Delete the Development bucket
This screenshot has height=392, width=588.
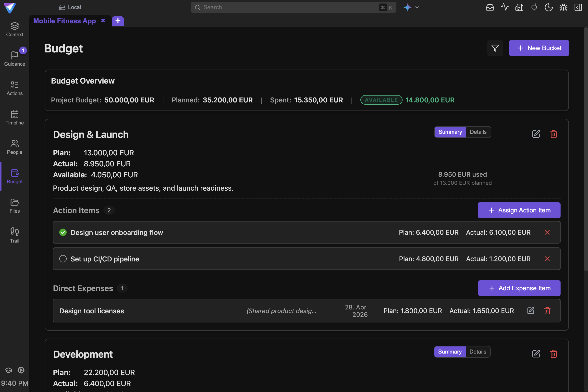(553, 354)
